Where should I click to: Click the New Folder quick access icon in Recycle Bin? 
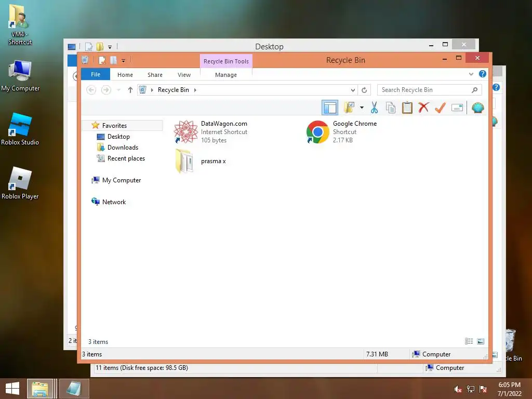(113, 60)
